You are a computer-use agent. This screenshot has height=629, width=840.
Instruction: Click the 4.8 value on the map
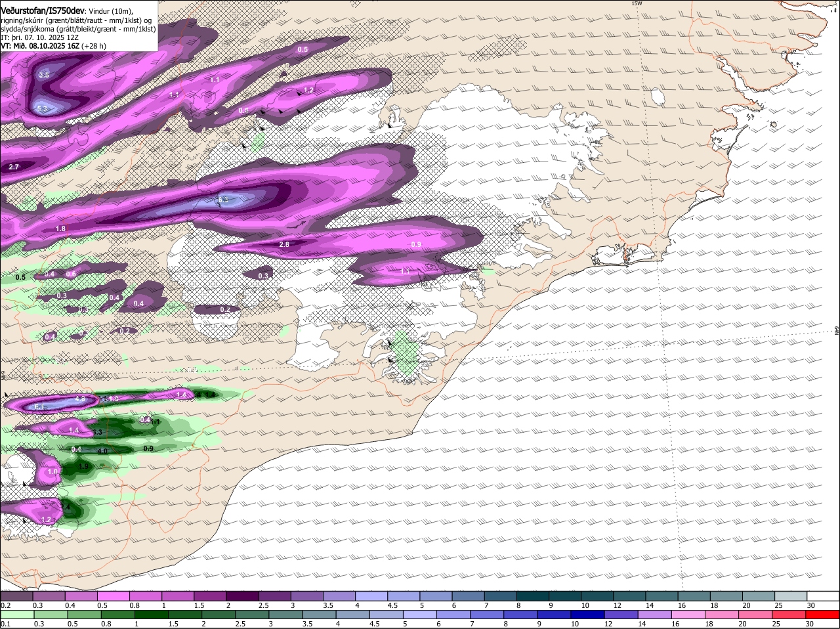click(80, 399)
